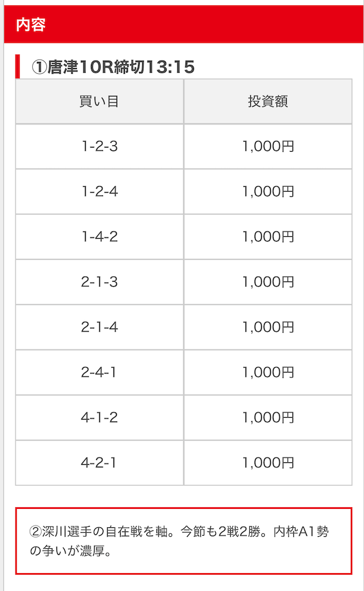Click the 2-1-4 bet combination cell
364x591 pixels.
coord(99,327)
